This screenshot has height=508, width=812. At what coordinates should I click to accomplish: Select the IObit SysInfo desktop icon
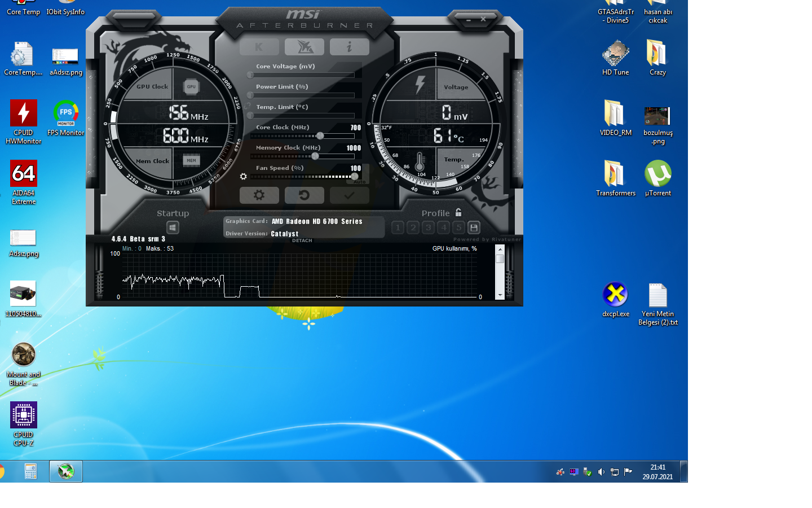click(65, 8)
